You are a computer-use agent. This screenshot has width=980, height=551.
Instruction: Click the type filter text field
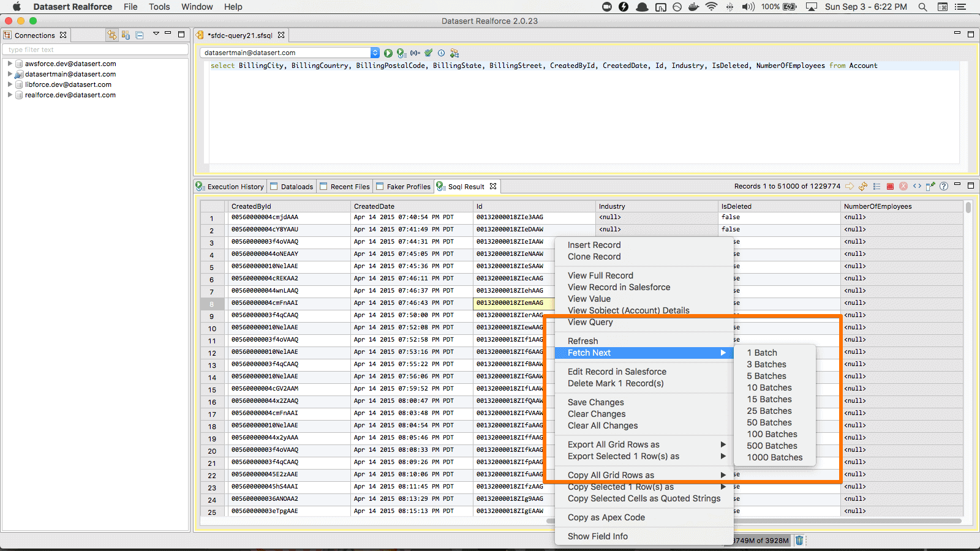(96, 50)
